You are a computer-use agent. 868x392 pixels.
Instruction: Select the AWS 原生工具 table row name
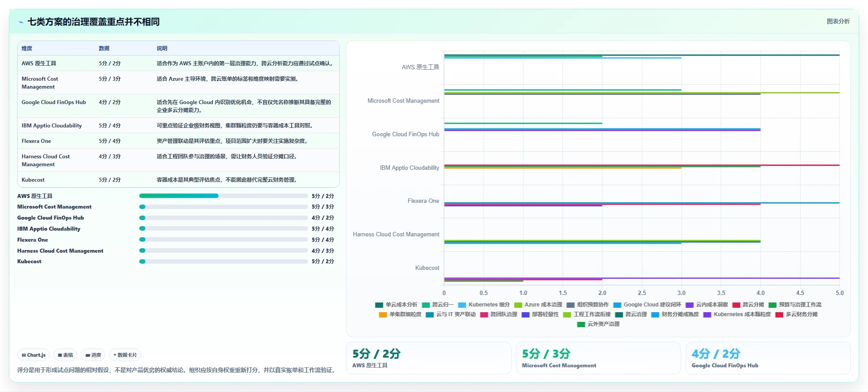(x=39, y=63)
